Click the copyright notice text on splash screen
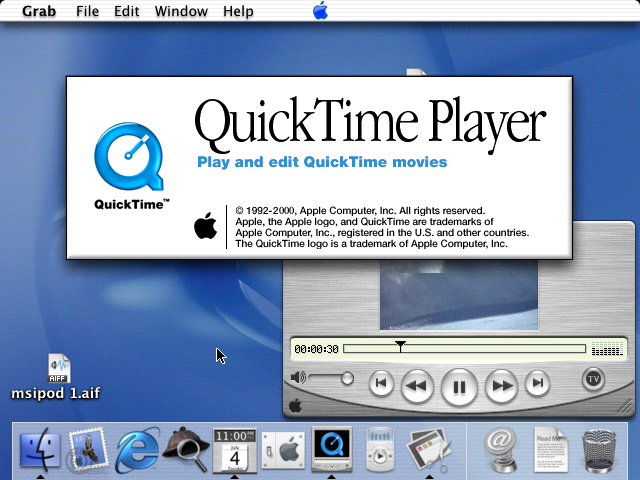Screen dimensions: 640x480 [x=382, y=227]
